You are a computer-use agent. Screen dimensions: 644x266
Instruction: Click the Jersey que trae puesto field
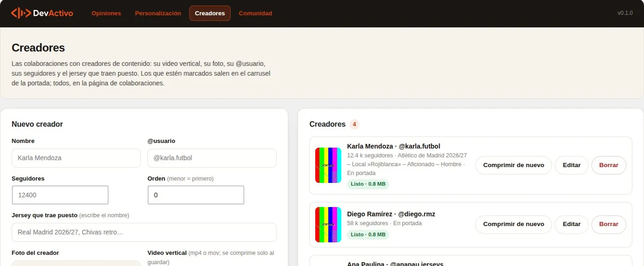(144, 232)
